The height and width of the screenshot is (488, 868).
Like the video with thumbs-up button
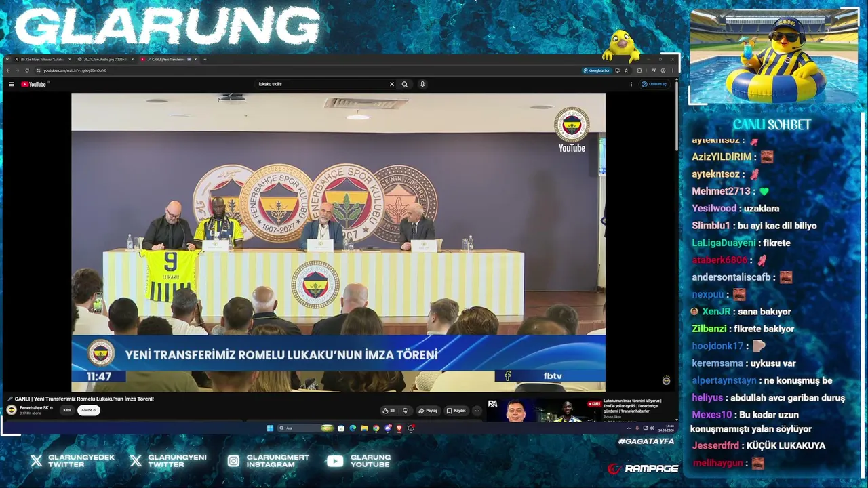click(x=389, y=411)
